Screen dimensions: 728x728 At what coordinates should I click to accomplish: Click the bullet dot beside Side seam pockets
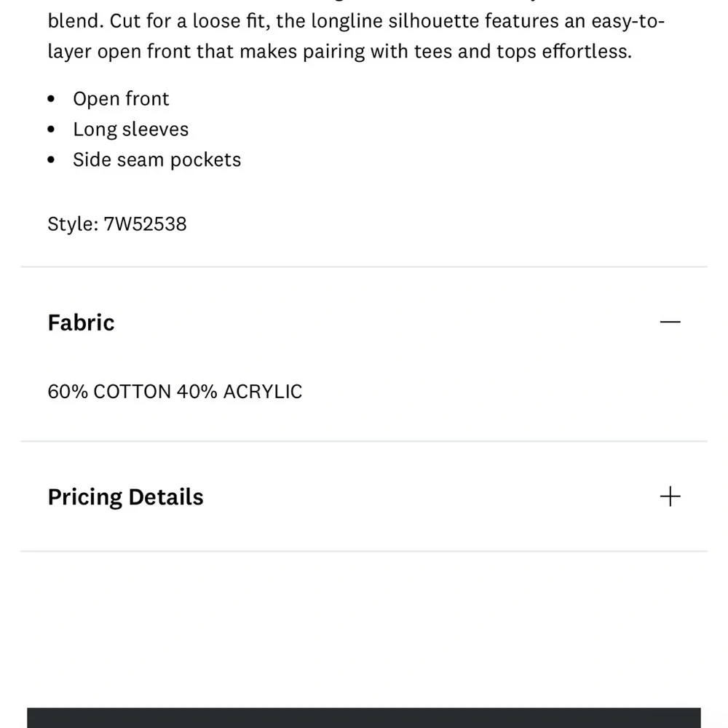point(51,160)
